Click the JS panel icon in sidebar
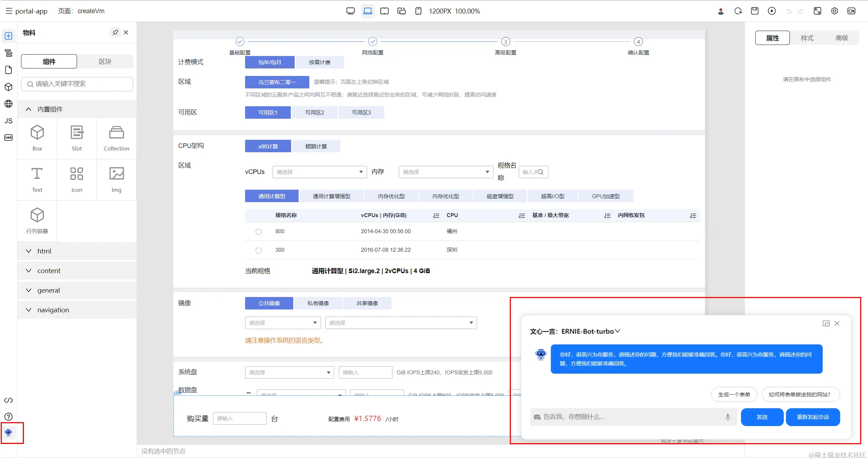Screen dimensions: 868x461 [x=9, y=121]
